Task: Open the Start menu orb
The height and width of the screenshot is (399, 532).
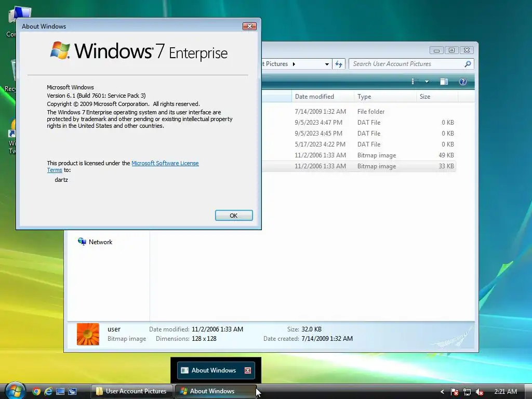Action: (x=15, y=390)
